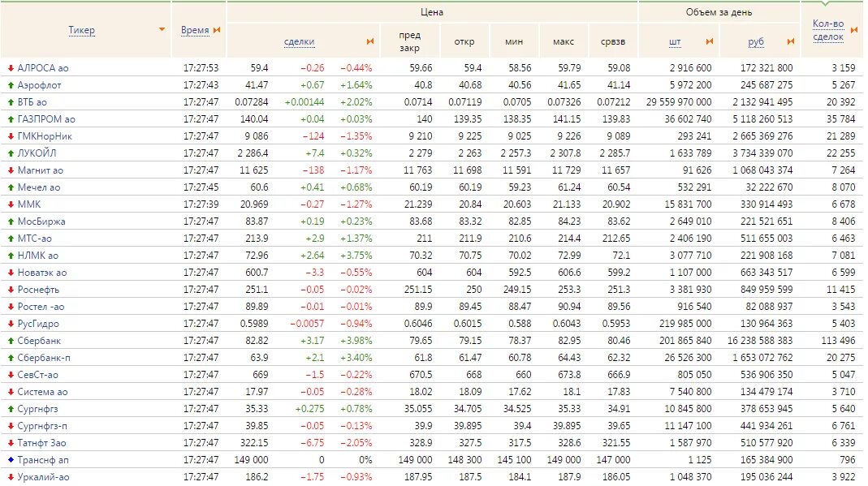Select Сбербанк change value +3.98%
This screenshot has height=486, width=868.
(356, 341)
